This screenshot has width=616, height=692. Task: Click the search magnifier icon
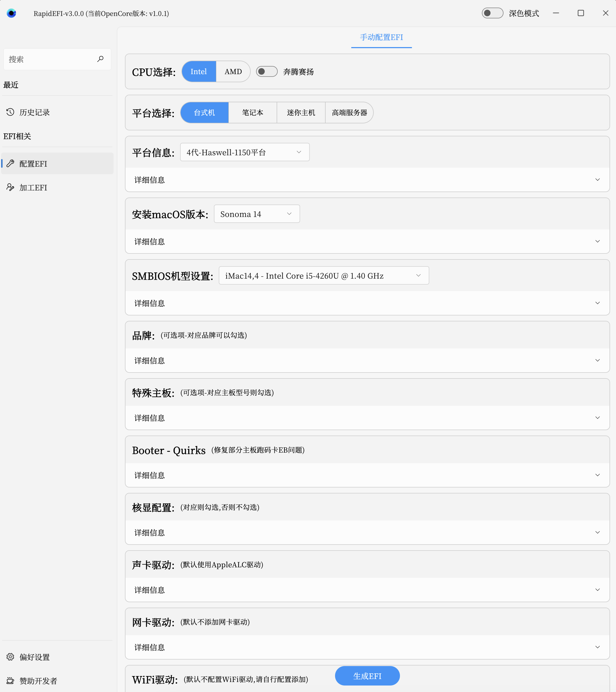click(x=100, y=59)
